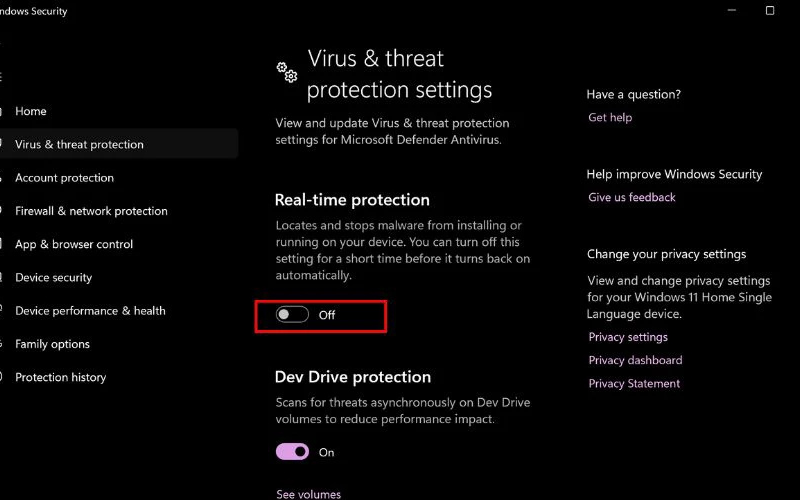Click the gears icon beside the page heading
This screenshot has width=800, height=500.
click(287, 71)
